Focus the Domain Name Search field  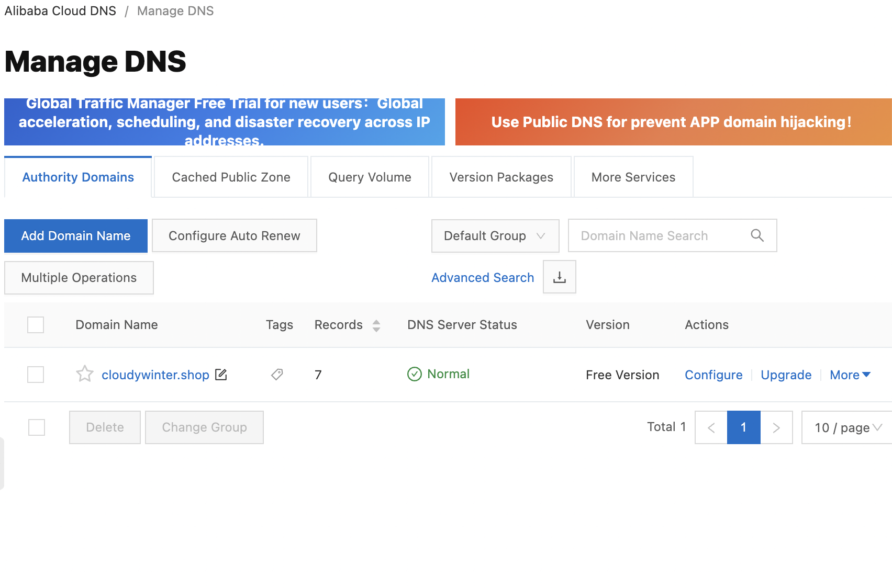673,236
